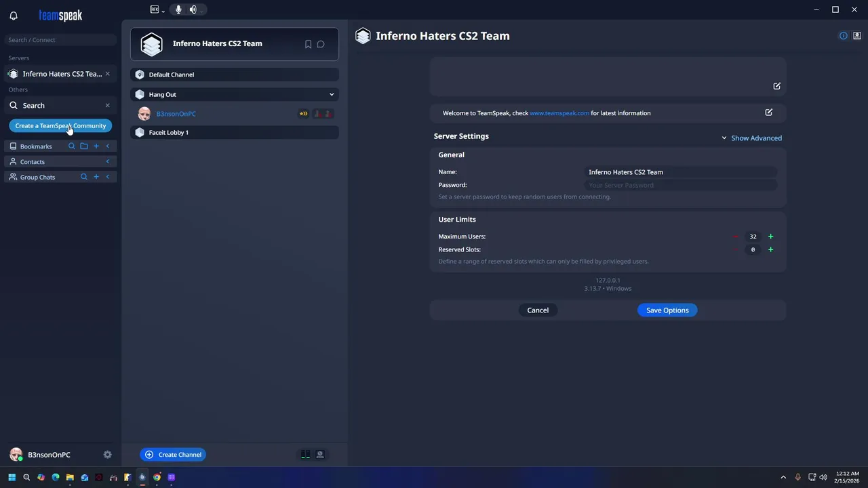Click Save Options button
The height and width of the screenshot is (488, 868).
[667, 310]
